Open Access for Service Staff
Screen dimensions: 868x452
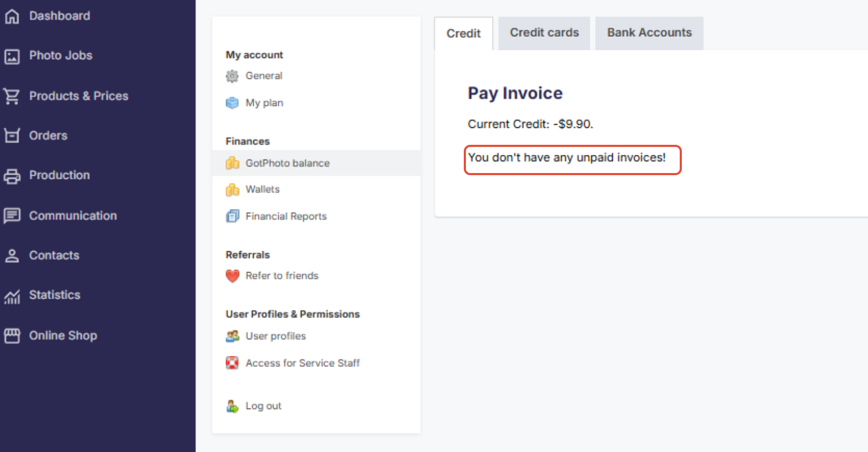(303, 363)
